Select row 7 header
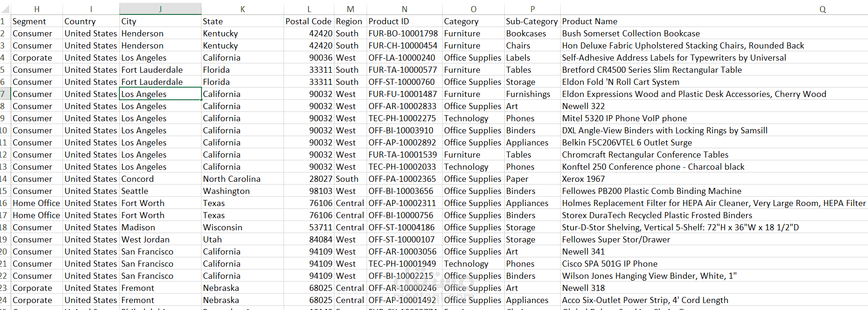 click(x=4, y=94)
